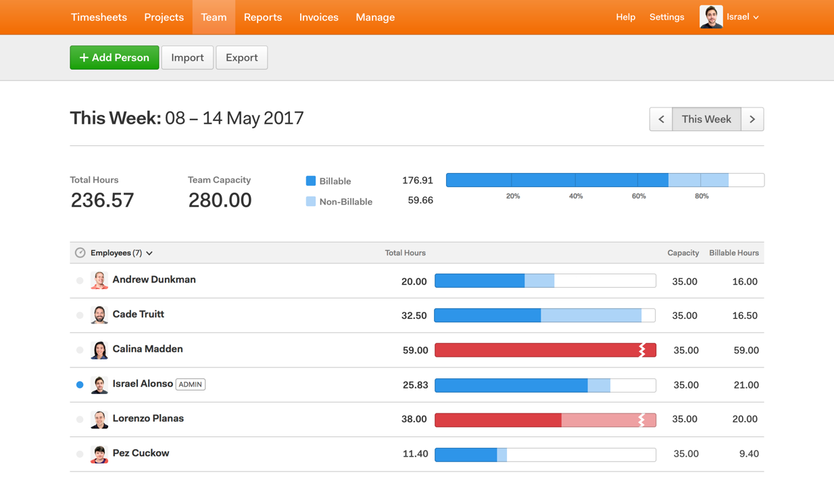Click the Non-Billable legend square
This screenshot has height=504, width=834.
[312, 201]
